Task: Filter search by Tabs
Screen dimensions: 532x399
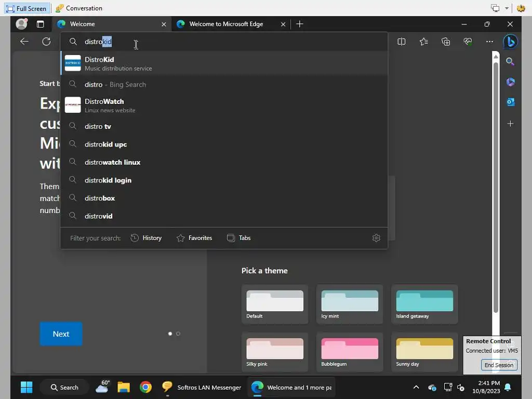Action: 238,238
